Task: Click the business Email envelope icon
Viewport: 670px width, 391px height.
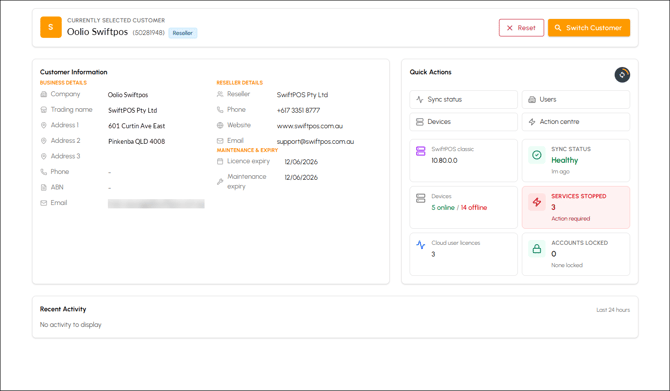Action: click(x=44, y=203)
